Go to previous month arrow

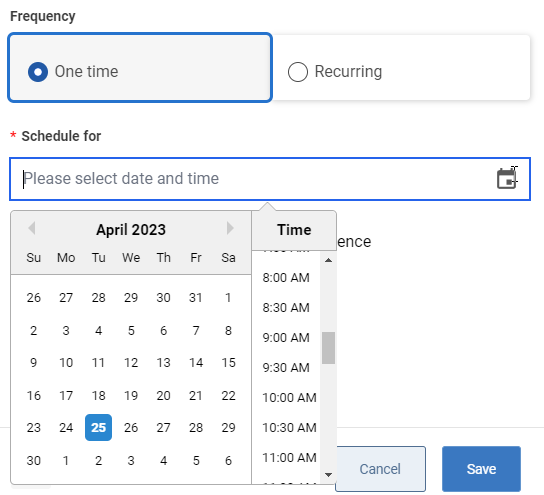click(x=32, y=228)
